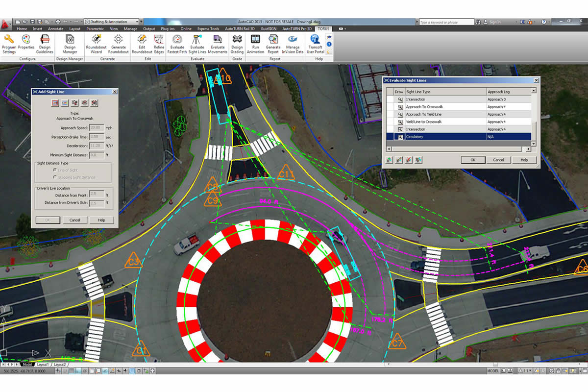This screenshot has height=392, width=588.
Task: Switch to the AutoTURN Pro 3D tab
Action: [x=297, y=29]
